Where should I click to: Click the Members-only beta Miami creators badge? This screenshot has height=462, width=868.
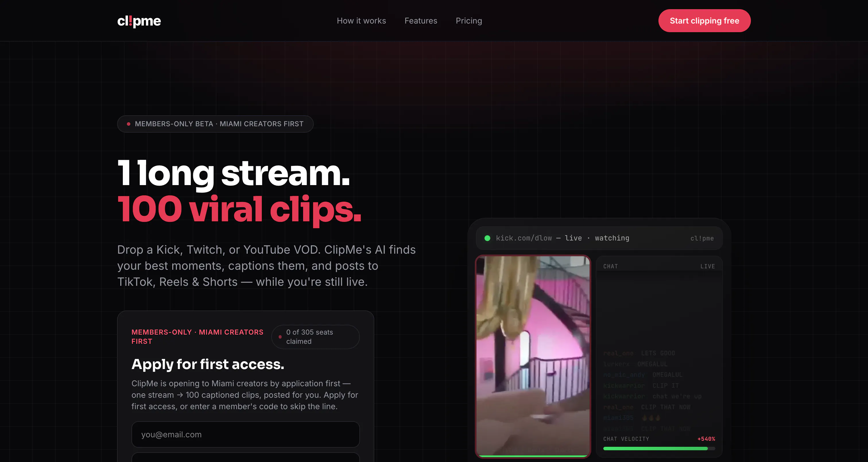click(x=215, y=124)
